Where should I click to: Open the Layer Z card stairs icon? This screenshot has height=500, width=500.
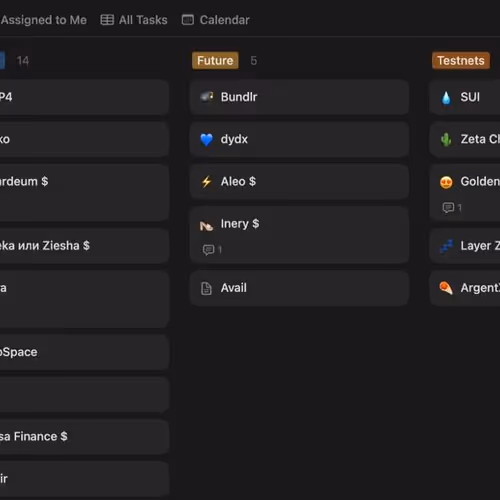(x=446, y=246)
